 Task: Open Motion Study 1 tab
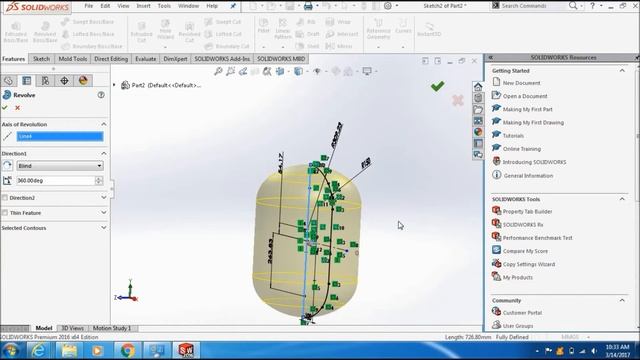pos(112,328)
